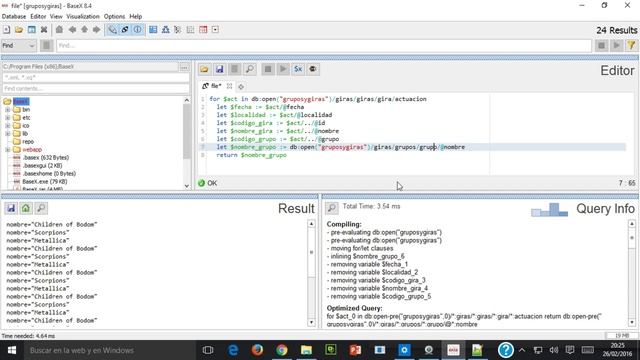Save the result with the disk icon
This screenshot has height=360, width=640.
click(x=11, y=208)
